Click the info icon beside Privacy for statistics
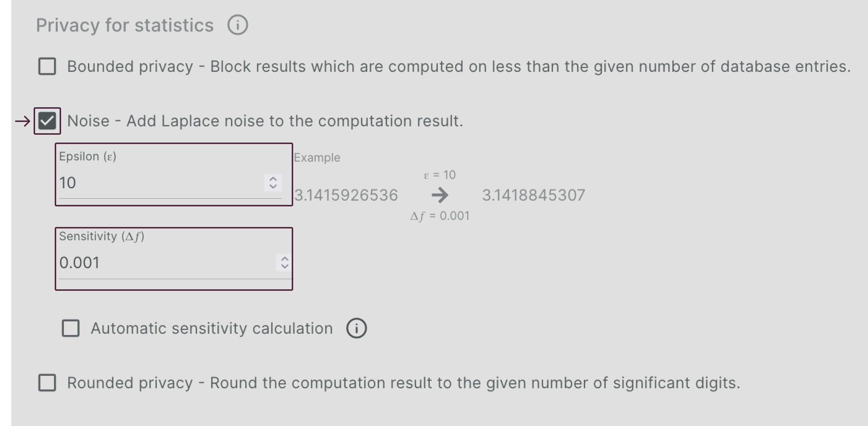The image size is (868, 426). pos(237,25)
